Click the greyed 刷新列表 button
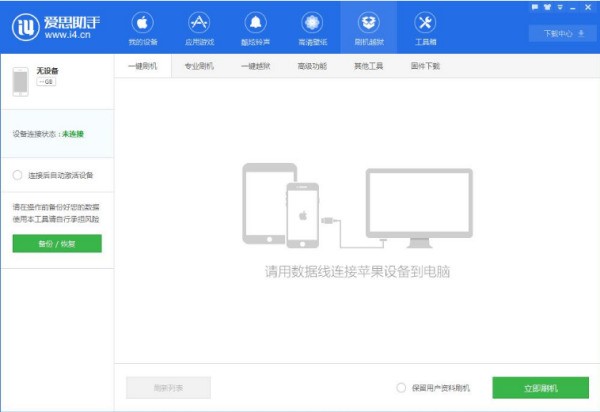The image size is (600, 412). (168, 387)
